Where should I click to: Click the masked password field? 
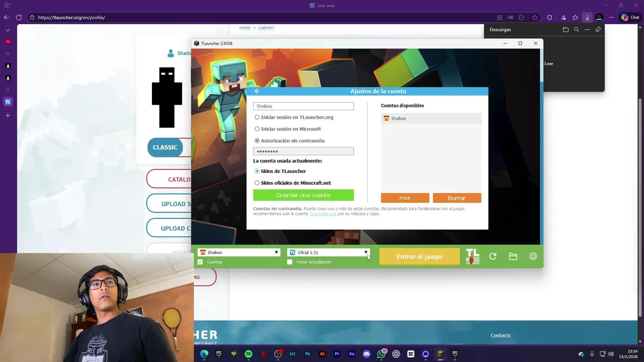coord(303,151)
